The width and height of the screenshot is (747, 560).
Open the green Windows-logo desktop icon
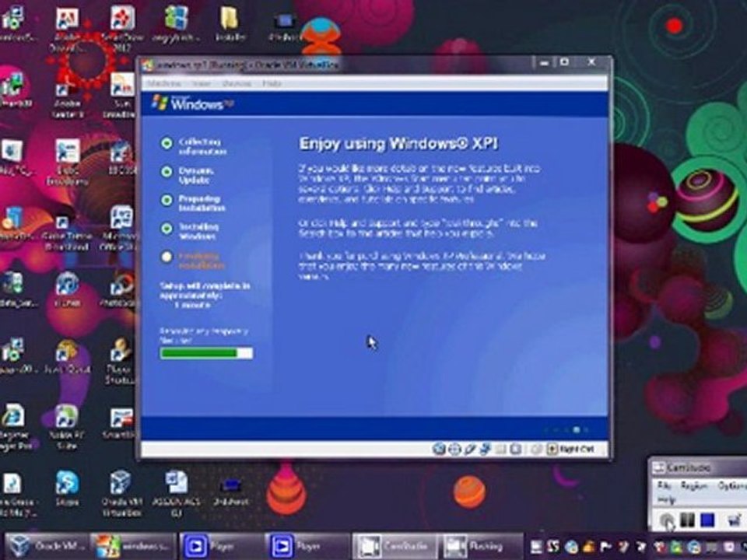[x=177, y=24]
